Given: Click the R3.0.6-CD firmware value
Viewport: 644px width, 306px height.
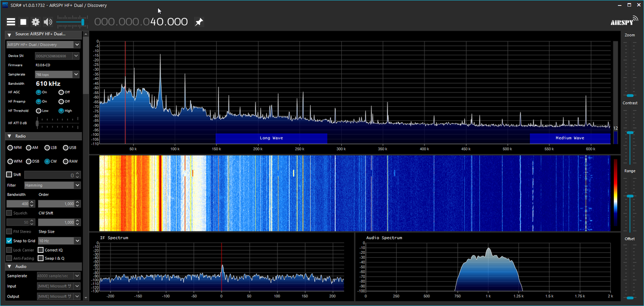Looking at the screenshot, I should pyautogui.click(x=43, y=65).
